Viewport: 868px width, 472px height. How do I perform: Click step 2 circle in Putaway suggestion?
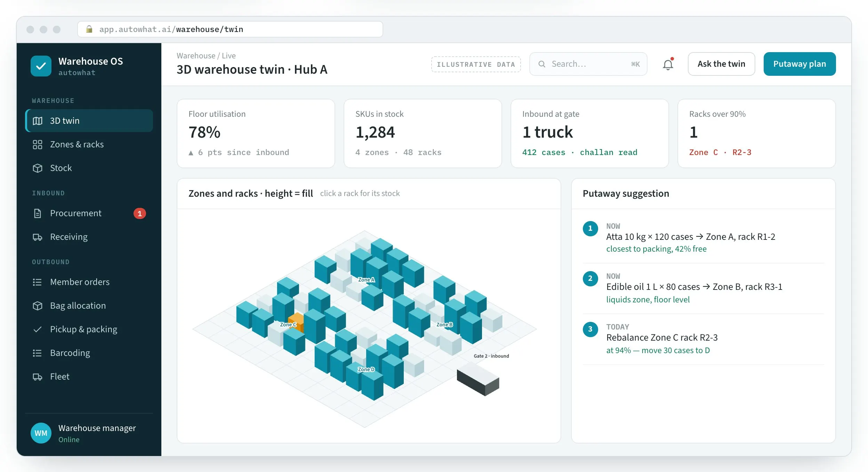point(590,278)
